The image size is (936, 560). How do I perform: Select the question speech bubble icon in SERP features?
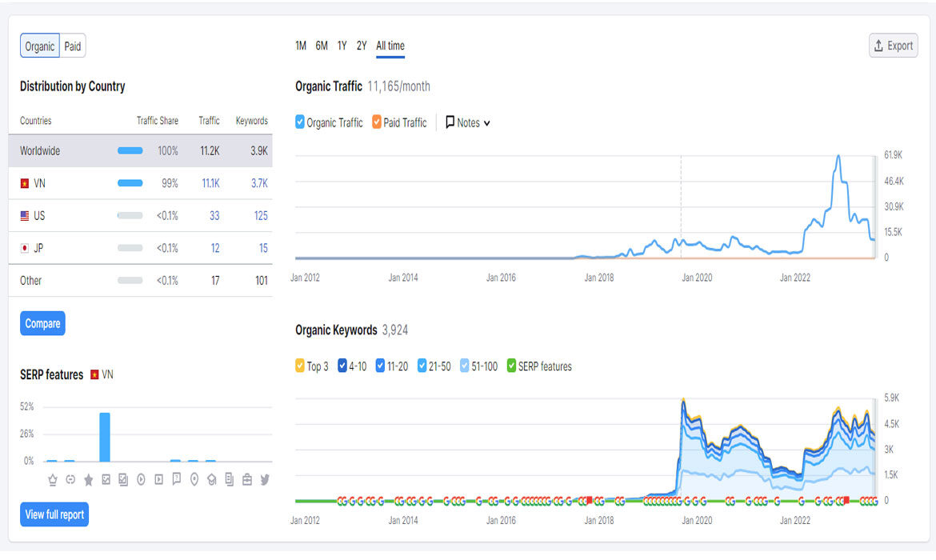coord(177,479)
